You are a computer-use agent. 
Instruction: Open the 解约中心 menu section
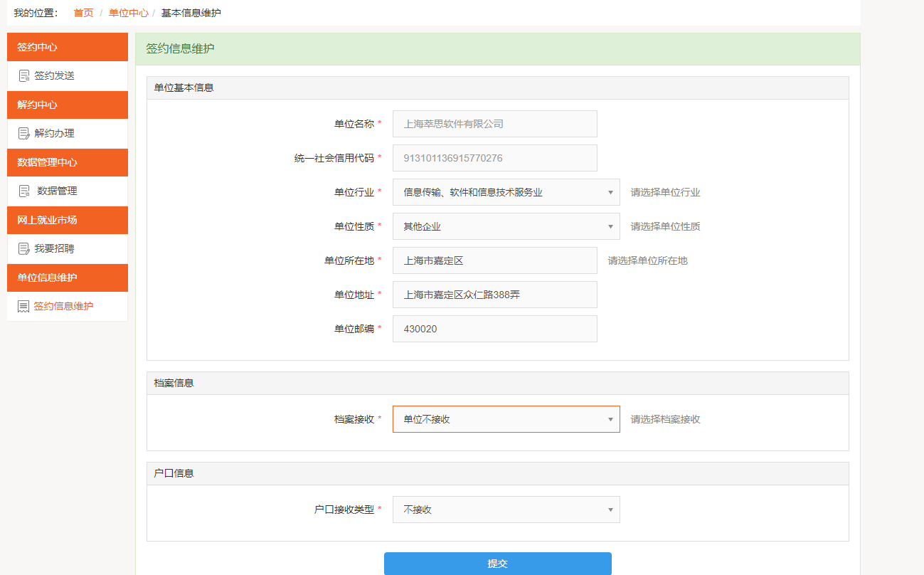click(x=67, y=105)
